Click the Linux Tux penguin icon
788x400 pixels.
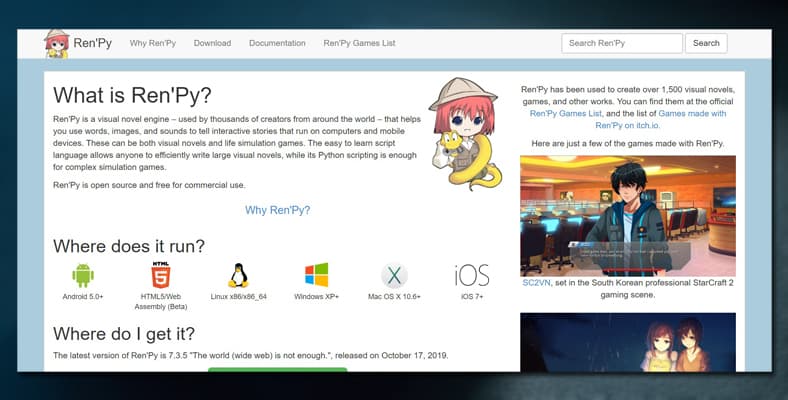pyautogui.click(x=238, y=275)
